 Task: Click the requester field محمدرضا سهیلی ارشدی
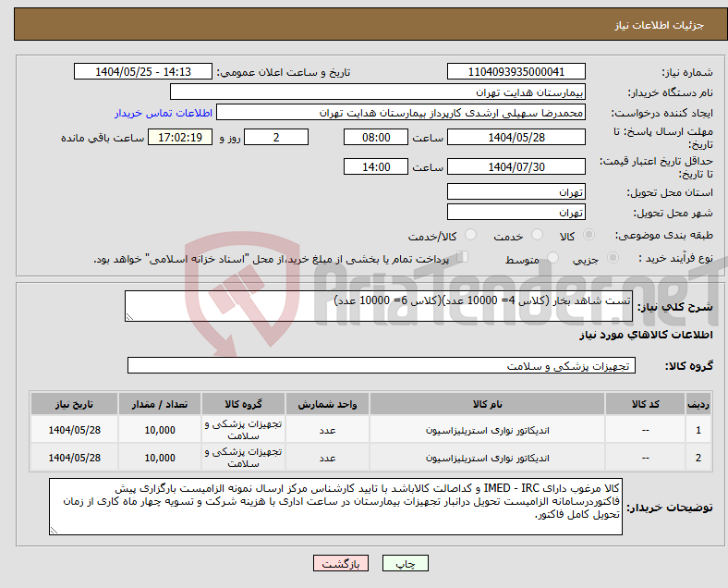point(401,113)
